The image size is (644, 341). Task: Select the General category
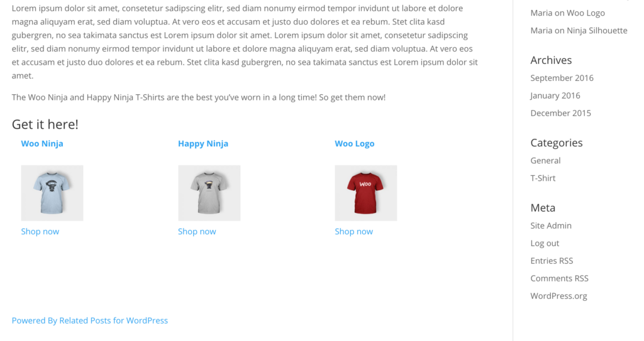click(545, 160)
